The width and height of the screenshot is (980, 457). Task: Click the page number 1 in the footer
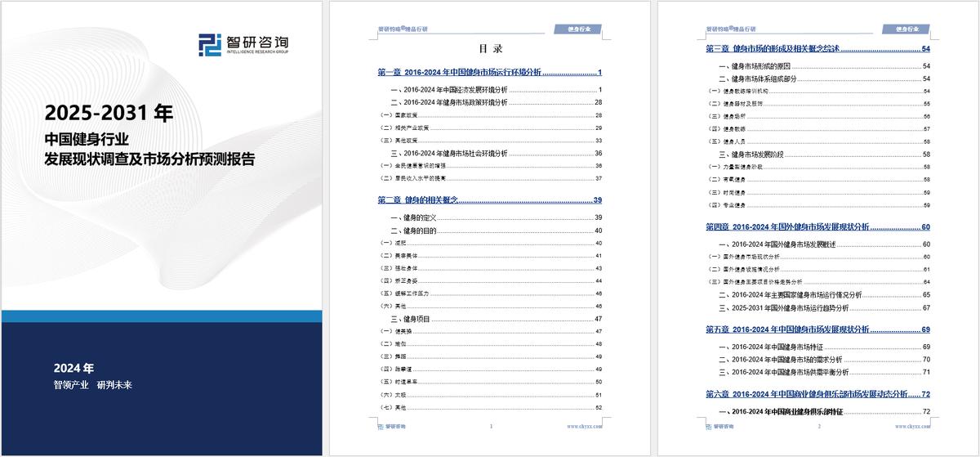pos(490,427)
